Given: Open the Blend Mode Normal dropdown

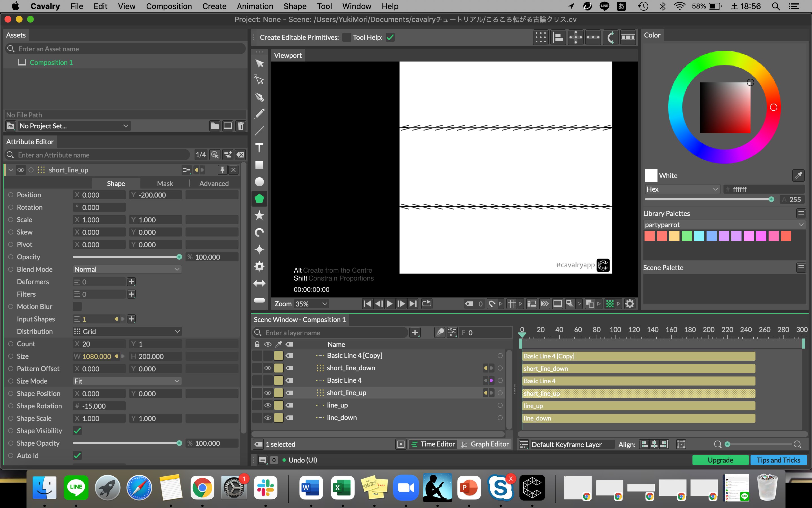Looking at the screenshot, I should click(127, 270).
